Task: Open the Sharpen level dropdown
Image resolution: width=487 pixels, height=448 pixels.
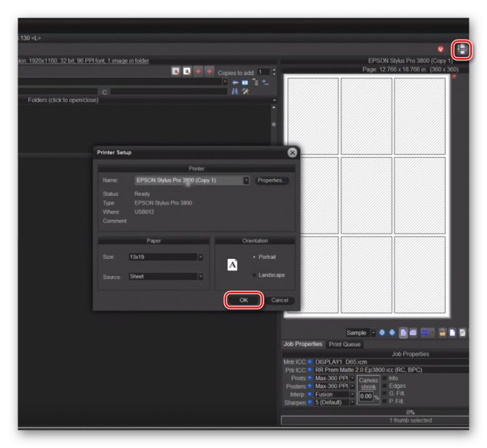Action: tap(353, 402)
